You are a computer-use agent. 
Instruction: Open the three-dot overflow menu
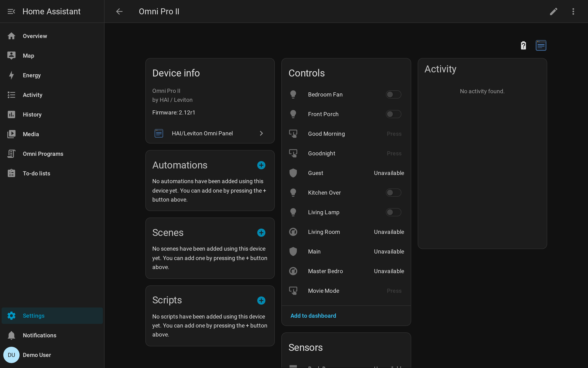(573, 11)
